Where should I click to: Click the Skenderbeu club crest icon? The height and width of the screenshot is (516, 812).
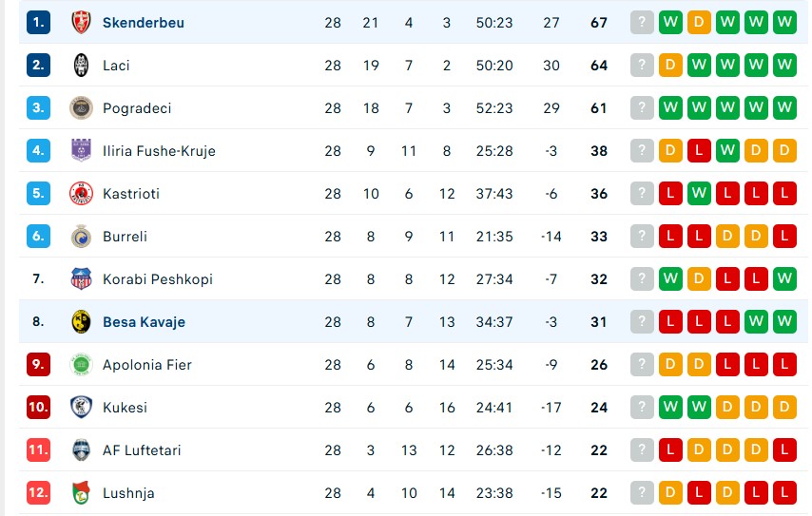click(x=82, y=23)
